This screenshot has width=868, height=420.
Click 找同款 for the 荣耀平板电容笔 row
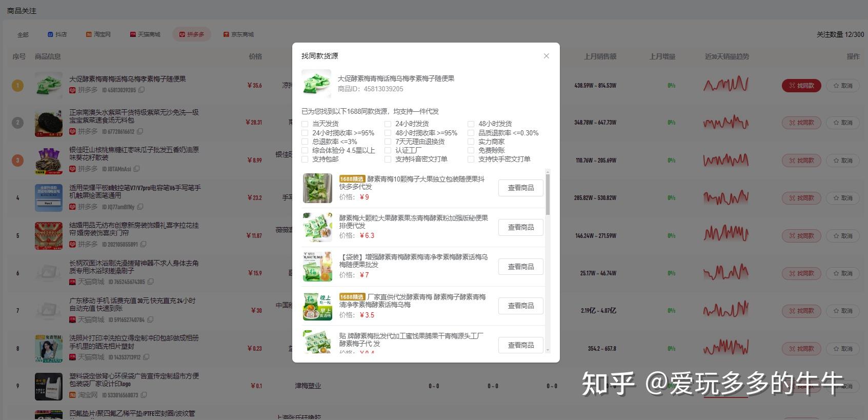(x=801, y=198)
